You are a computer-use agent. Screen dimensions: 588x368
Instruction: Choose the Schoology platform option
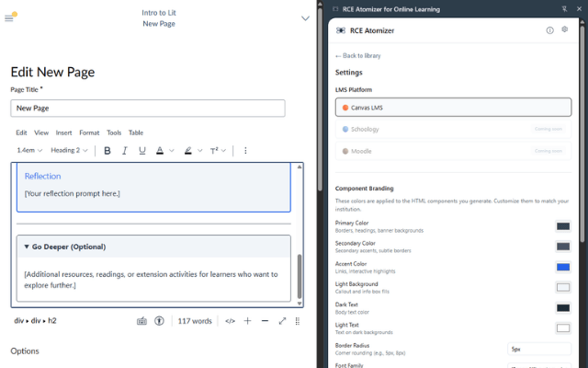[452, 129]
